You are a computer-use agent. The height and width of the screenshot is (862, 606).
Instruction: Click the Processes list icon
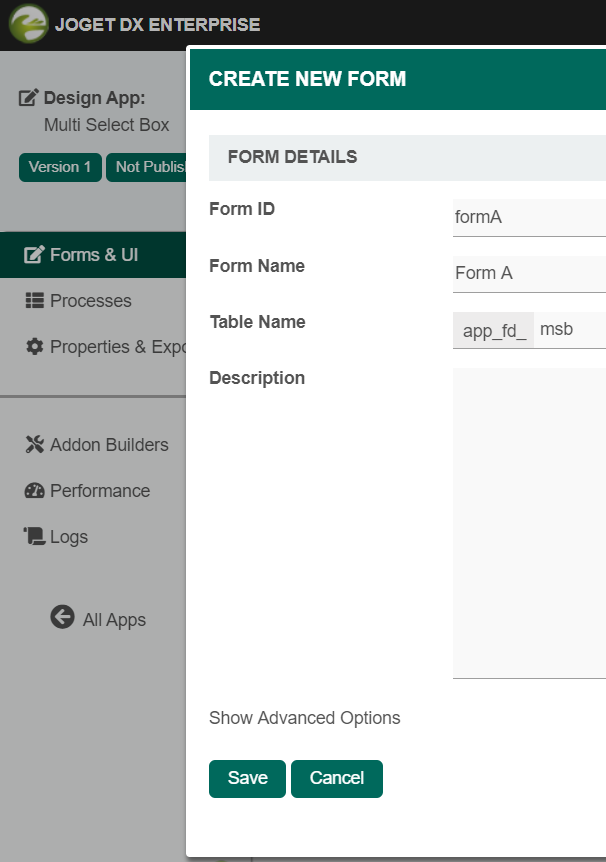(35, 301)
